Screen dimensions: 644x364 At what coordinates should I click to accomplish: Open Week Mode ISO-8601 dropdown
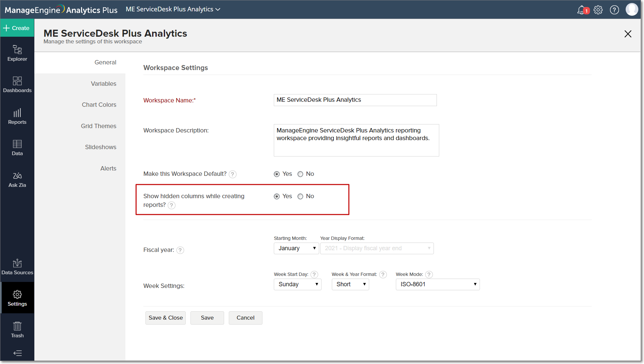pyautogui.click(x=437, y=284)
